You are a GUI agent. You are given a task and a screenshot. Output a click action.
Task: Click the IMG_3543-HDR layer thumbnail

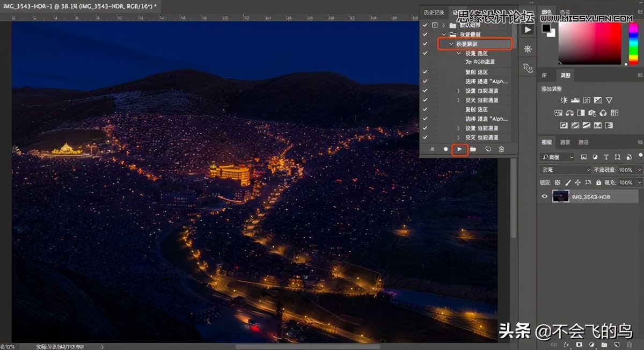pyautogui.click(x=560, y=196)
